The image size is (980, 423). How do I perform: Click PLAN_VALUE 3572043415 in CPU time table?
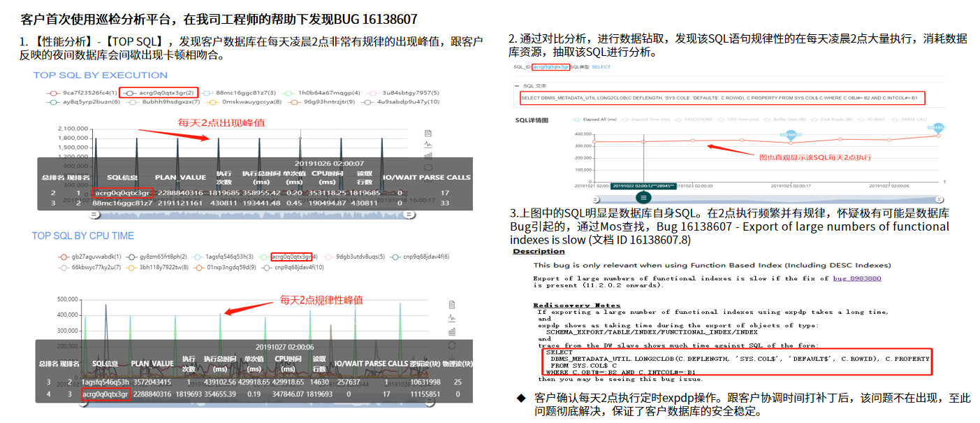tap(153, 382)
